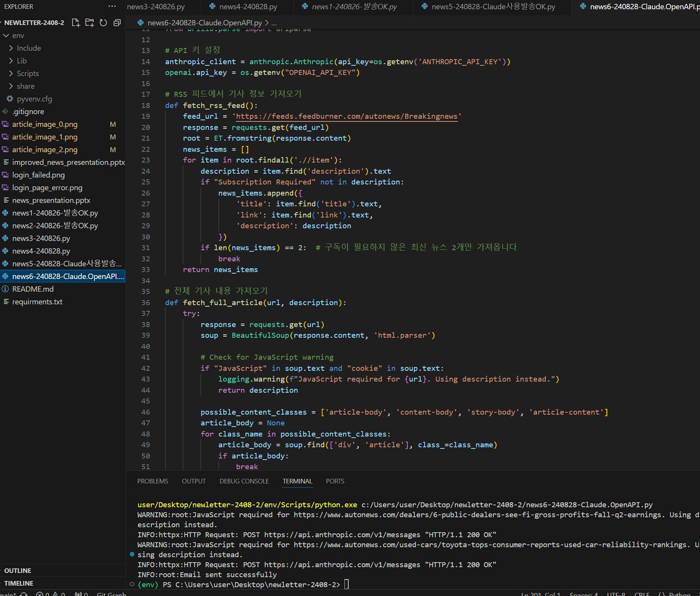Click the file icon of improved_news_presentation.pptx
This screenshot has height=596, width=700.
5,162
